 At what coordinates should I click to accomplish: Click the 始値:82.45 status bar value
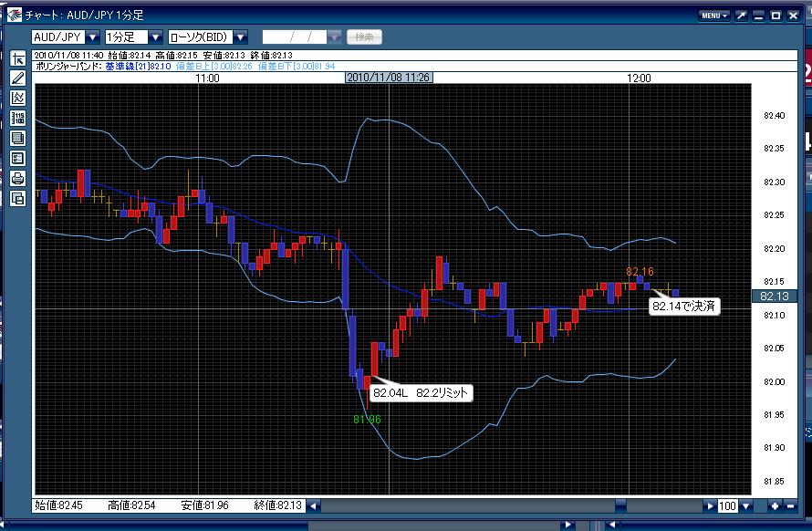tap(58, 505)
